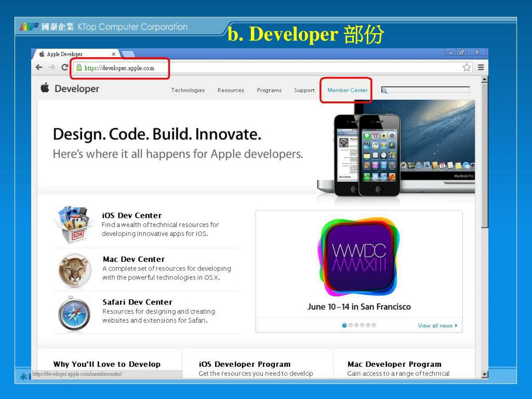
Task: Select the fifth news carousel dot
Action: 368,325
